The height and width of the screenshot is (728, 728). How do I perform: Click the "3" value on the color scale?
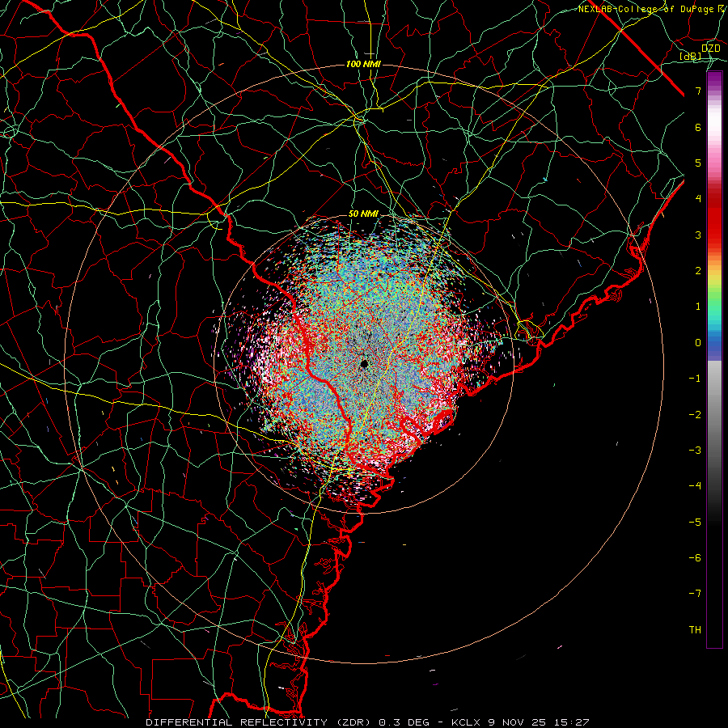tap(698, 235)
